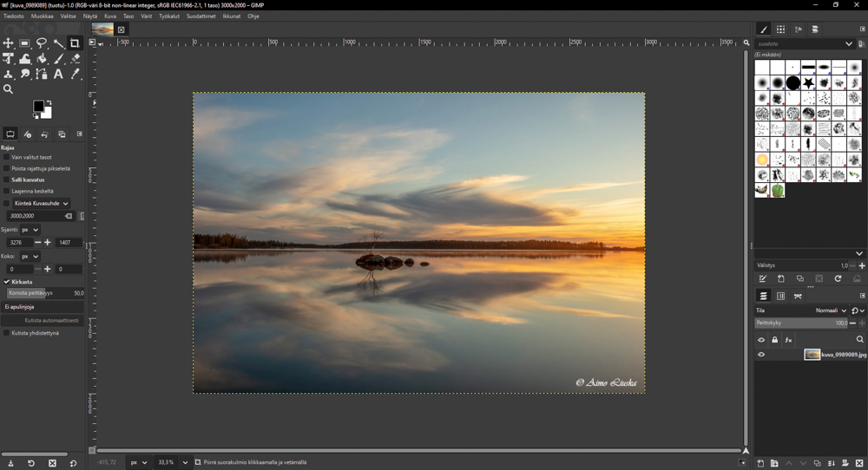Open the Ikkunat menu
The height and width of the screenshot is (470, 868).
coord(232,16)
